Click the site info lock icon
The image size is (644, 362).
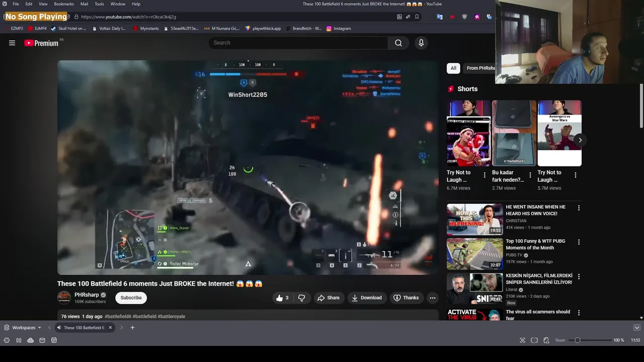76,17
